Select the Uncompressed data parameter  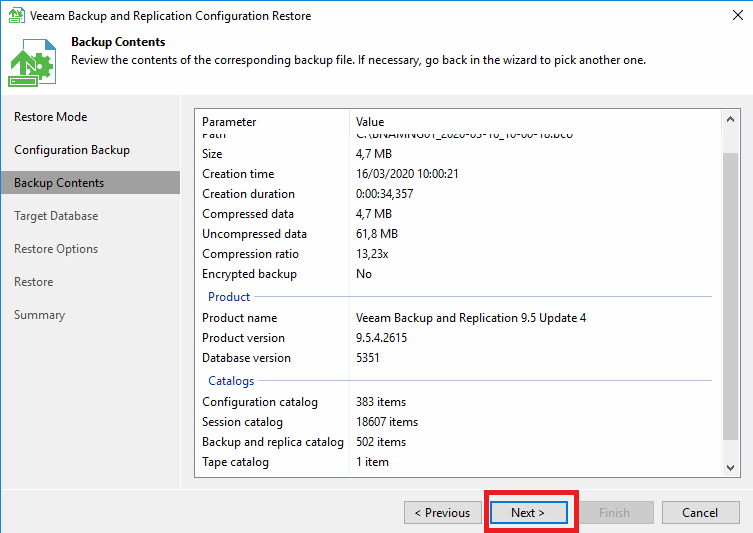[x=254, y=234]
